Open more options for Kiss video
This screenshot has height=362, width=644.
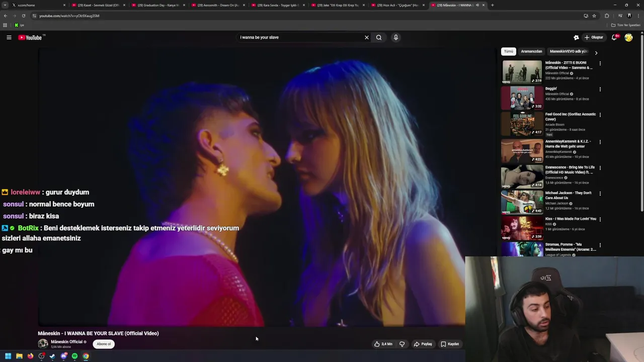(x=600, y=219)
